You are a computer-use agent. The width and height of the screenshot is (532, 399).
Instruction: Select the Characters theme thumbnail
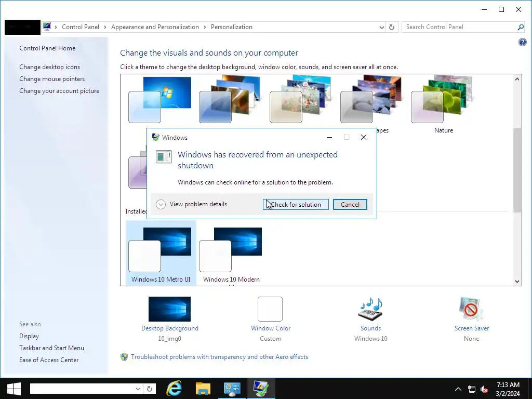pyautogui.click(x=301, y=99)
